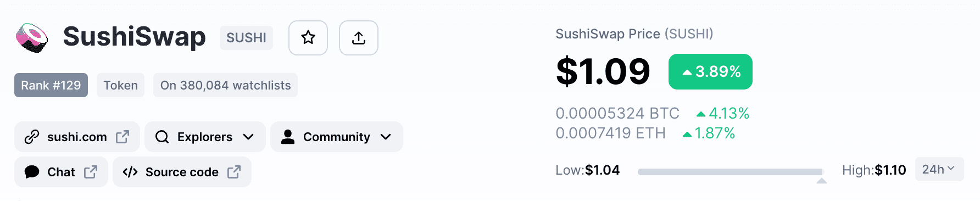Click the 380,084 watchlists label
Screen dimensions: 980x201
tap(226, 85)
